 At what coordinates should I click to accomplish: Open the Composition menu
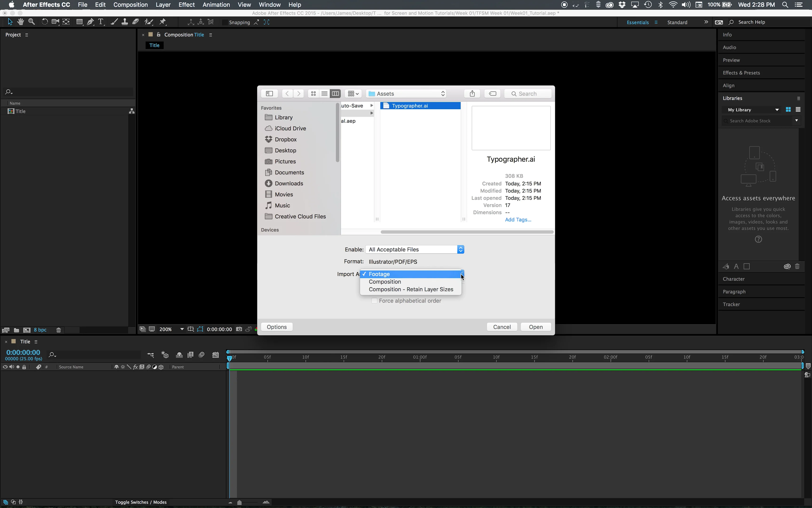[131, 5]
